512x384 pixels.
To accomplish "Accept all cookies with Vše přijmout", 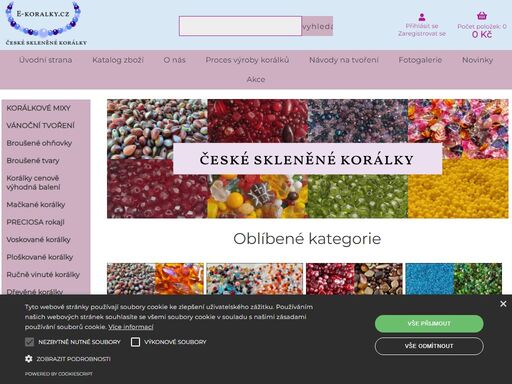I will [x=429, y=323].
